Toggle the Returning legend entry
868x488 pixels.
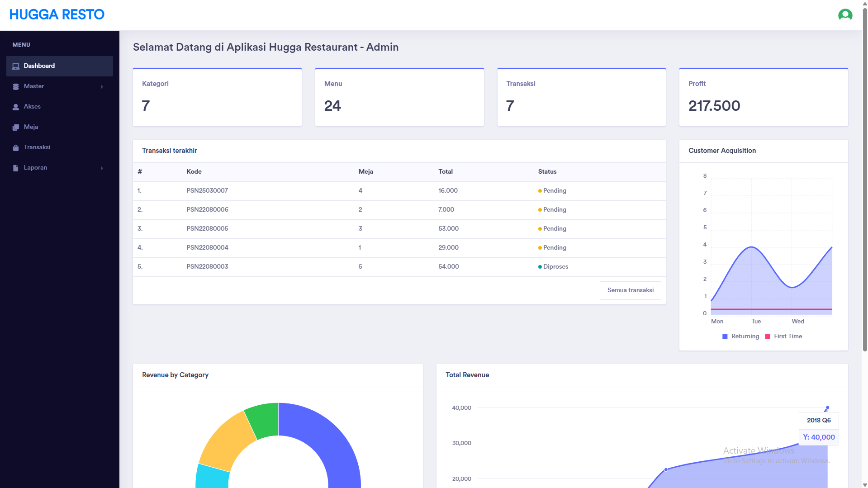pos(740,336)
